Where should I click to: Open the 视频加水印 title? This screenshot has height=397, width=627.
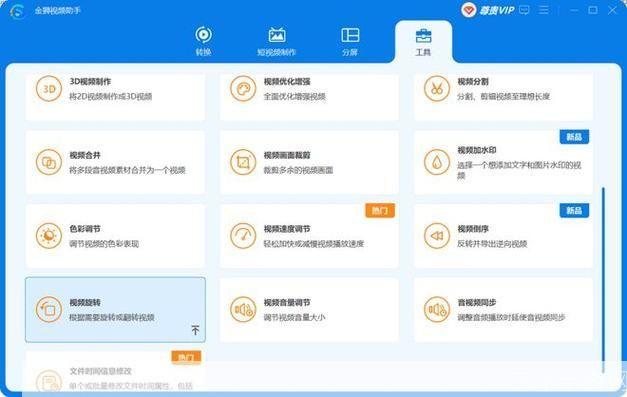coord(477,150)
